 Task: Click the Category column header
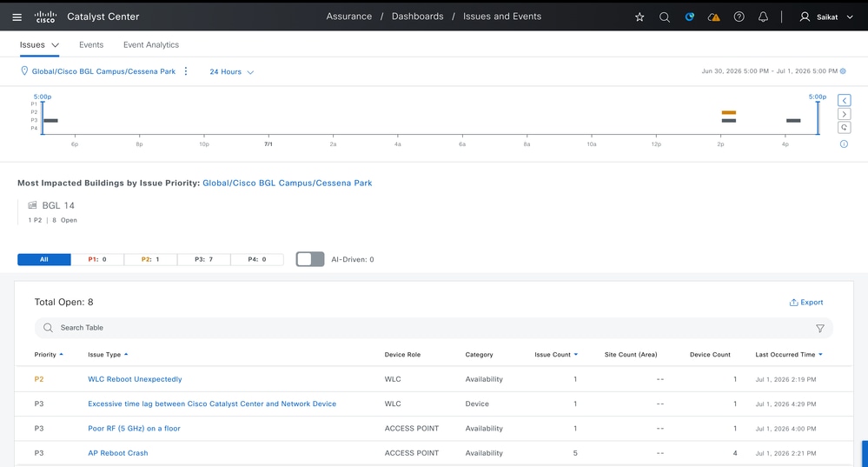tap(479, 355)
